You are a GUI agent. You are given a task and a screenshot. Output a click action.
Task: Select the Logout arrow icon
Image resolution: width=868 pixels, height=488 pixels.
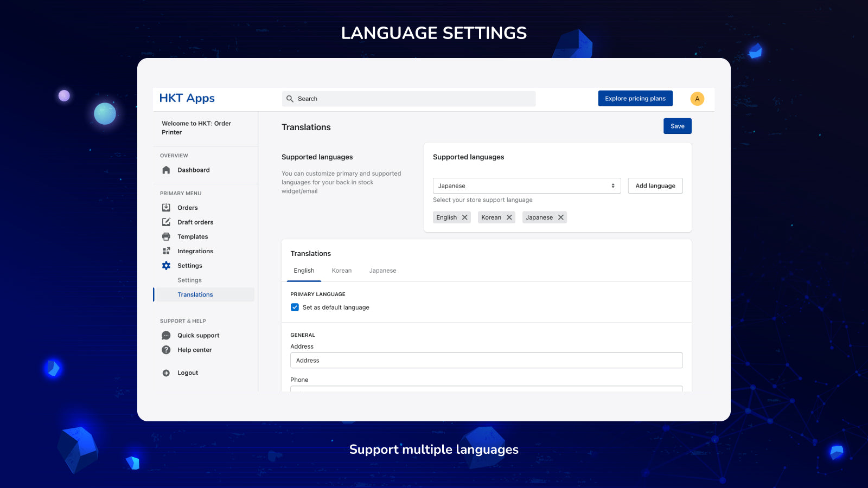coord(166,373)
